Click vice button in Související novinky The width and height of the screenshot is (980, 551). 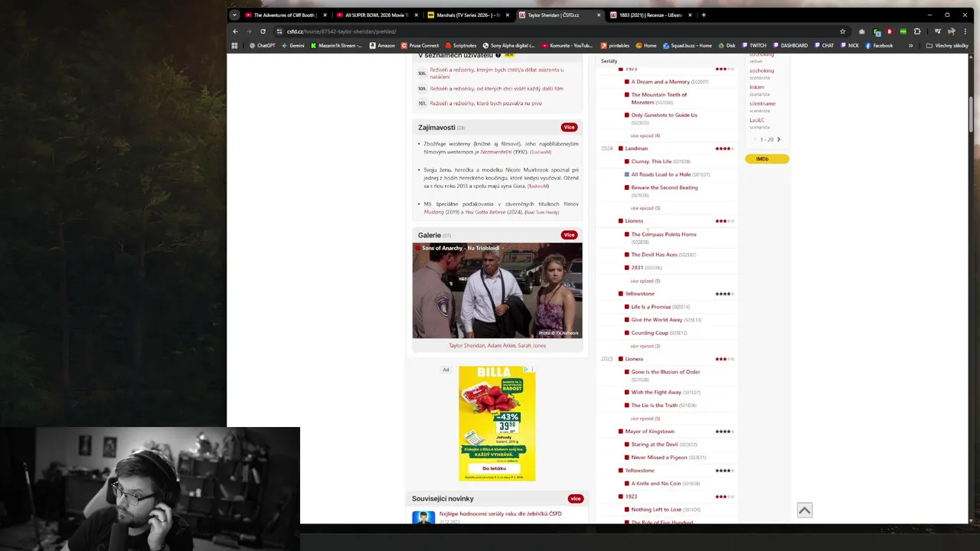tap(576, 498)
